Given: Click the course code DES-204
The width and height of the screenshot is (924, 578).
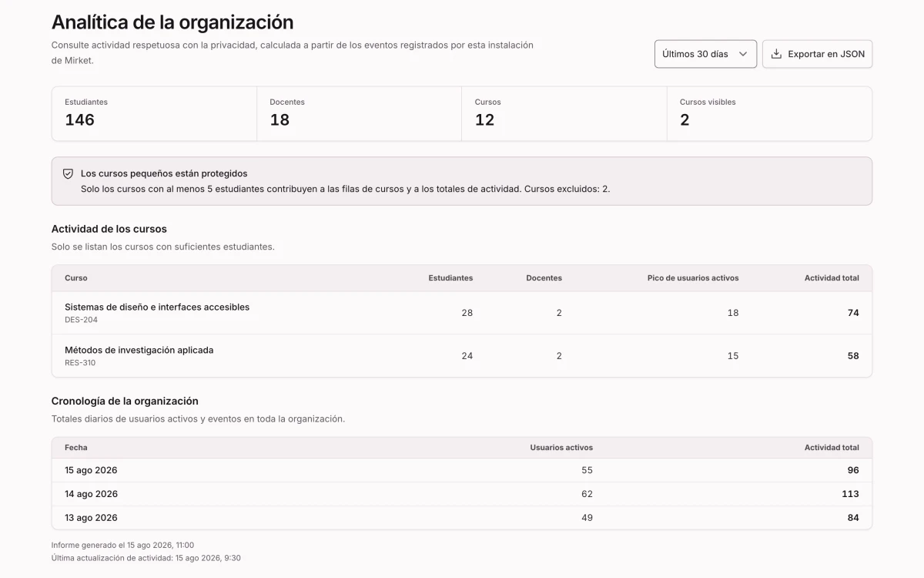Looking at the screenshot, I should tap(81, 320).
